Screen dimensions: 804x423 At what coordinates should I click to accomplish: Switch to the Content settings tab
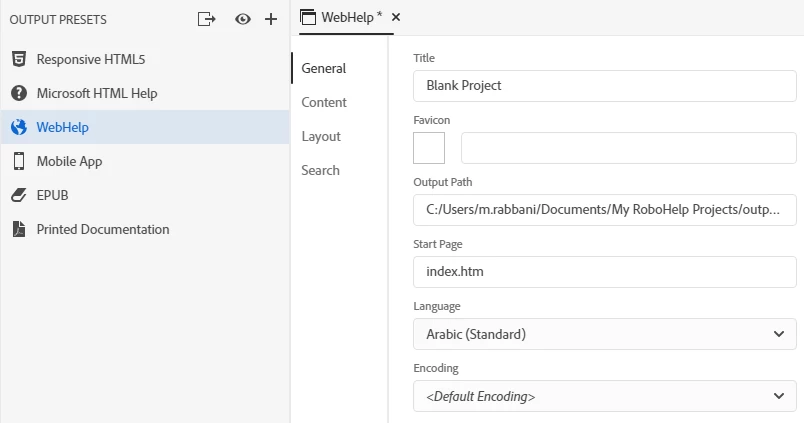pyautogui.click(x=324, y=102)
